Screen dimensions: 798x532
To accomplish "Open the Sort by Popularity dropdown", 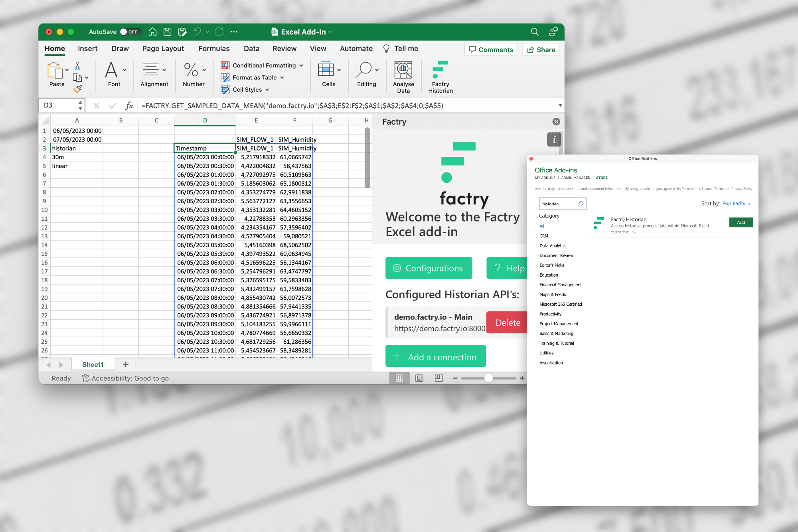I will [737, 204].
